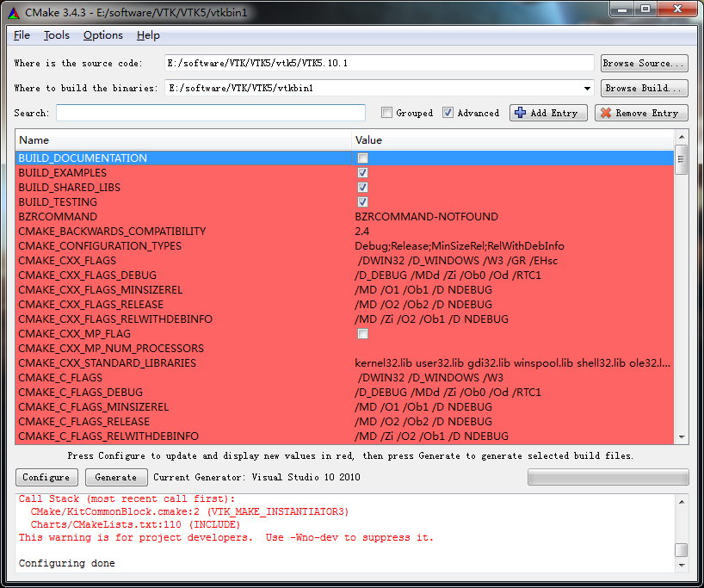
Task: Click the cache list scroll-down arrow
Action: coord(681,436)
